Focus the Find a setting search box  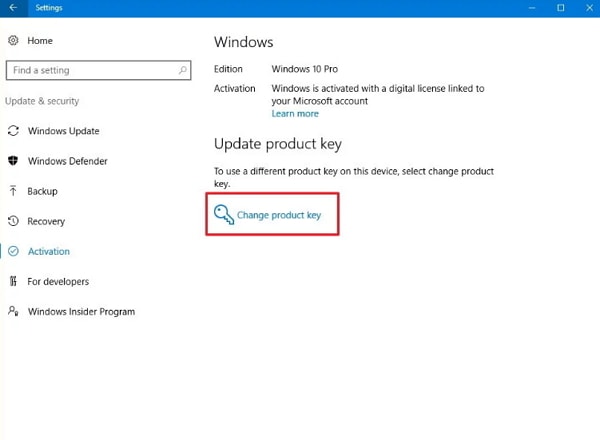90,70
